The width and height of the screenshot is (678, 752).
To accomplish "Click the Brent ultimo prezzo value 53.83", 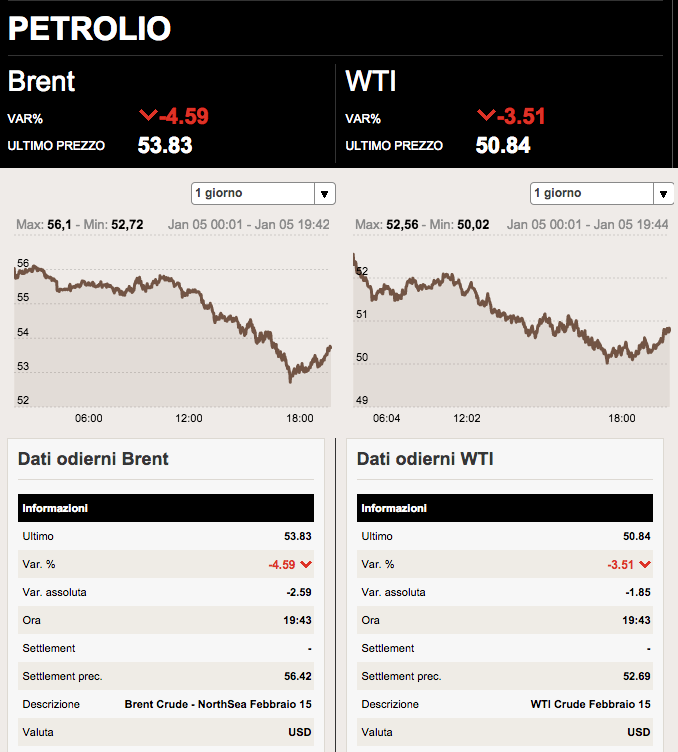I will (165, 146).
